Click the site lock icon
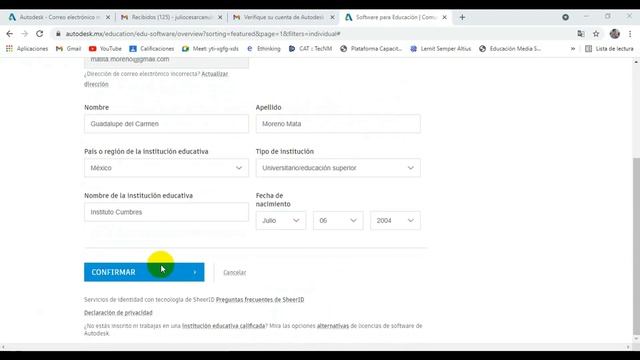The image size is (640, 360). tap(58, 34)
